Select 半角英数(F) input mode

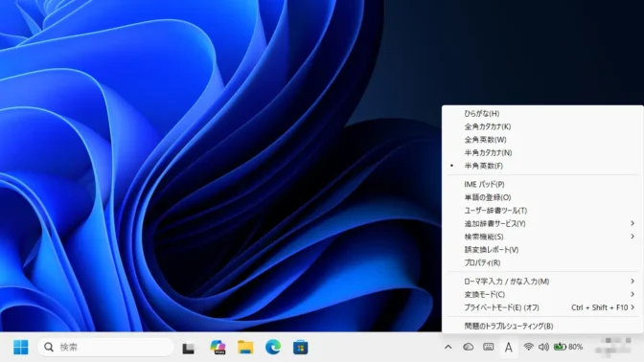pyautogui.click(x=542, y=167)
